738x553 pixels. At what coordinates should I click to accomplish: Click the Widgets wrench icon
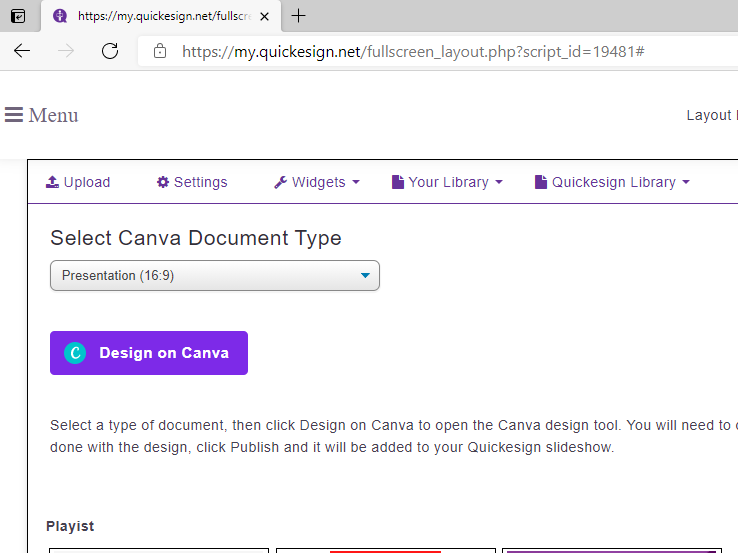[281, 182]
